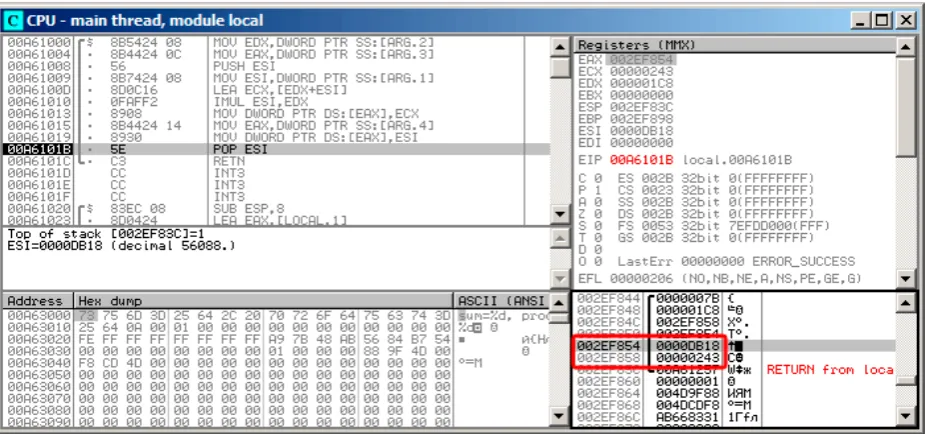Click the hex dump pane scroll-down arrow
The width and height of the screenshot is (925, 434).
(x=560, y=417)
